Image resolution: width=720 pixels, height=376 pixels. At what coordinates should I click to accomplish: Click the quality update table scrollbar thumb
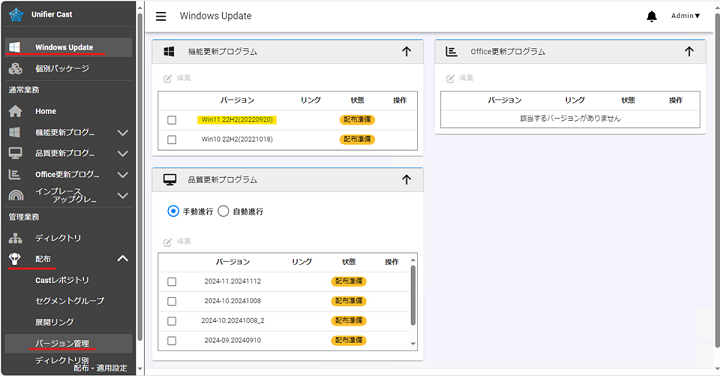point(413,296)
